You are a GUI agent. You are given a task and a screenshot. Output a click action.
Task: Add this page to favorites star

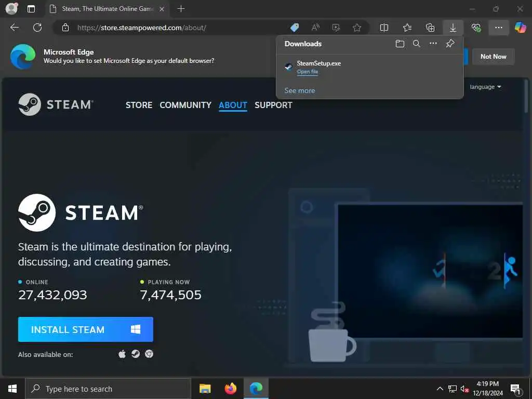[356, 28]
